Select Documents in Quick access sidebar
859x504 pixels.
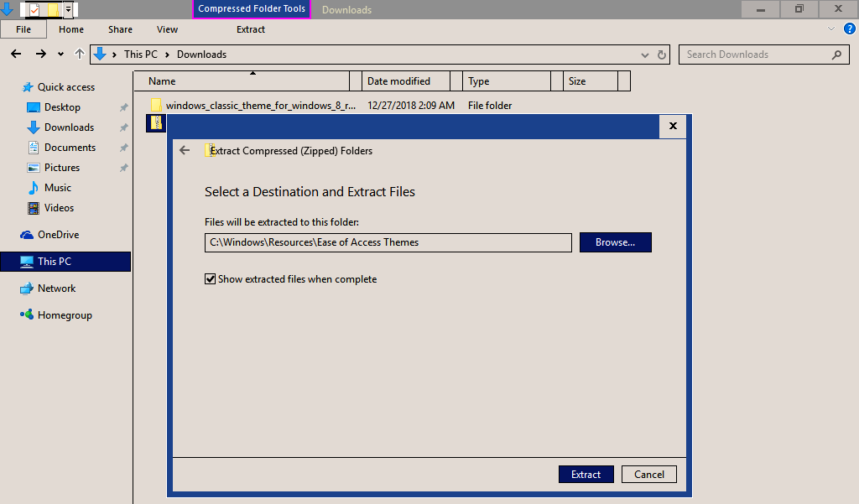pyautogui.click(x=70, y=148)
